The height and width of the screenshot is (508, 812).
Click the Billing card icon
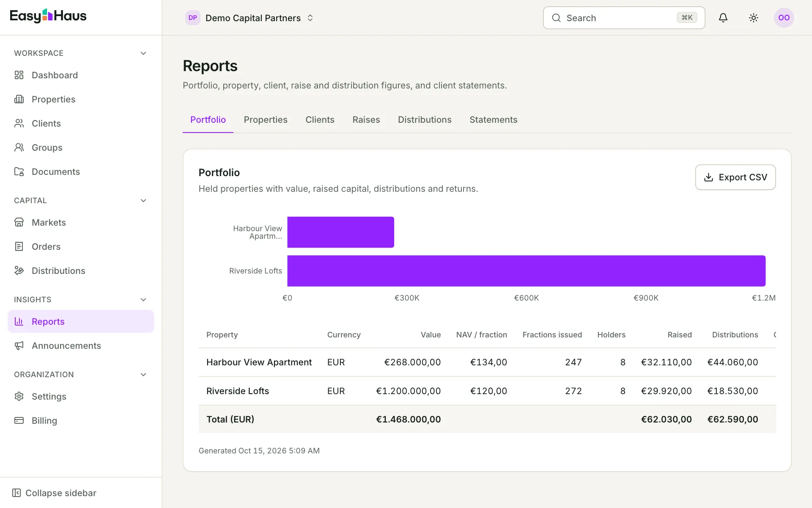coord(19,420)
